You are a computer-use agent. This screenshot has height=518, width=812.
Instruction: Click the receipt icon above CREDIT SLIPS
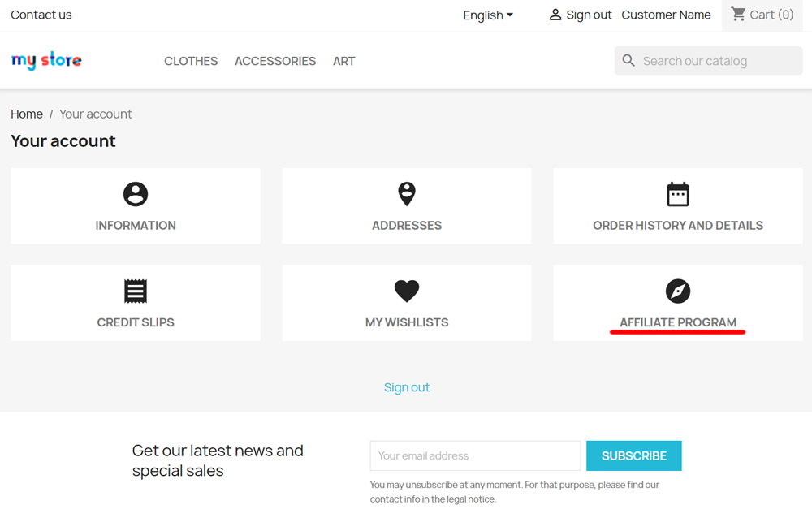135,291
